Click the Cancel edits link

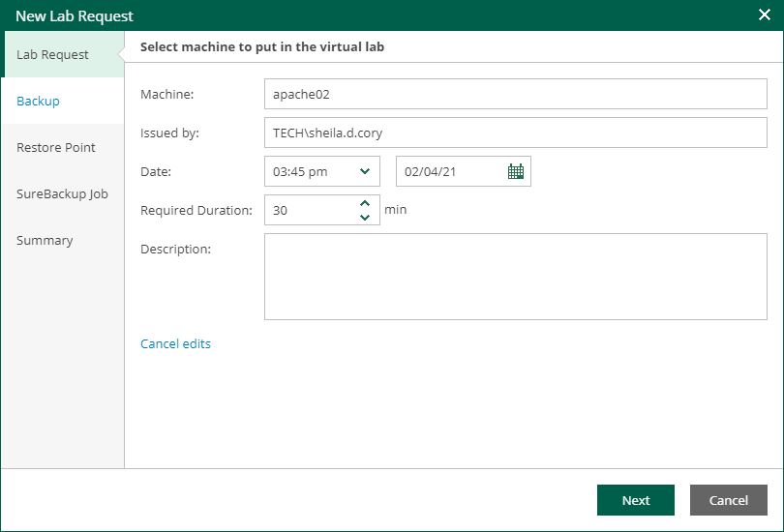click(175, 343)
